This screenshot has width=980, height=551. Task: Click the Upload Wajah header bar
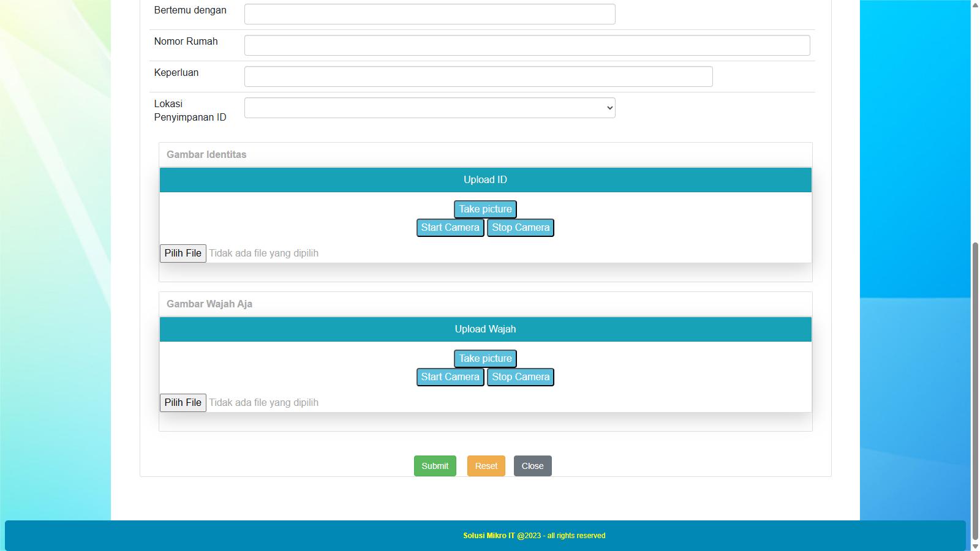tap(485, 329)
